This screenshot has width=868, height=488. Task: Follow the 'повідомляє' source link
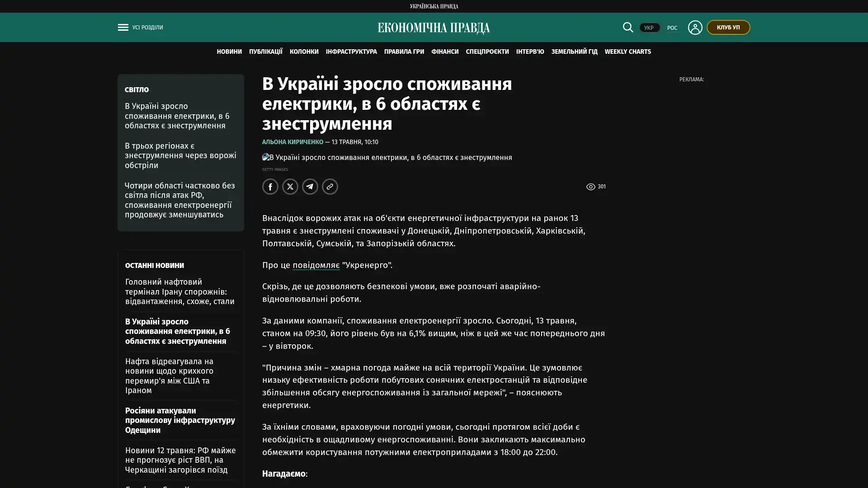pos(316,265)
